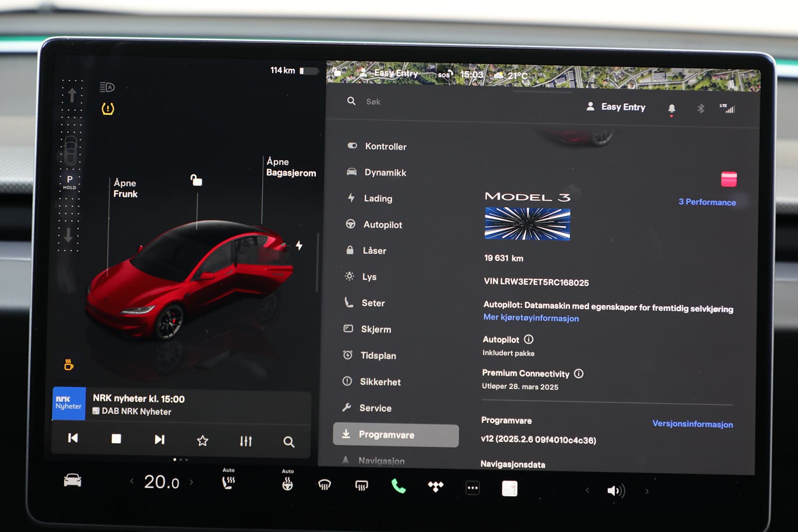Open the audio equalizer settings
This screenshot has height=532, width=798.
tap(246, 441)
